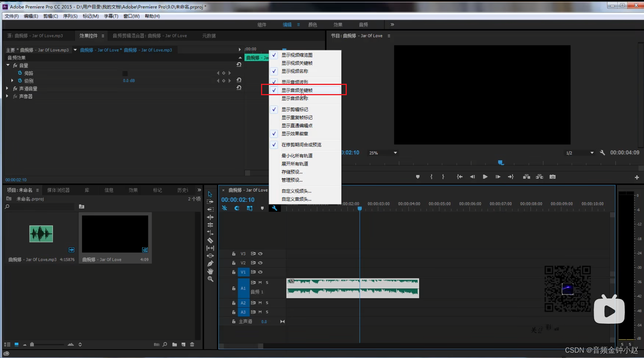Click the trash Clear icon in project panel
The height and width of the screenshot is (358, 644).
click(192, 344)
